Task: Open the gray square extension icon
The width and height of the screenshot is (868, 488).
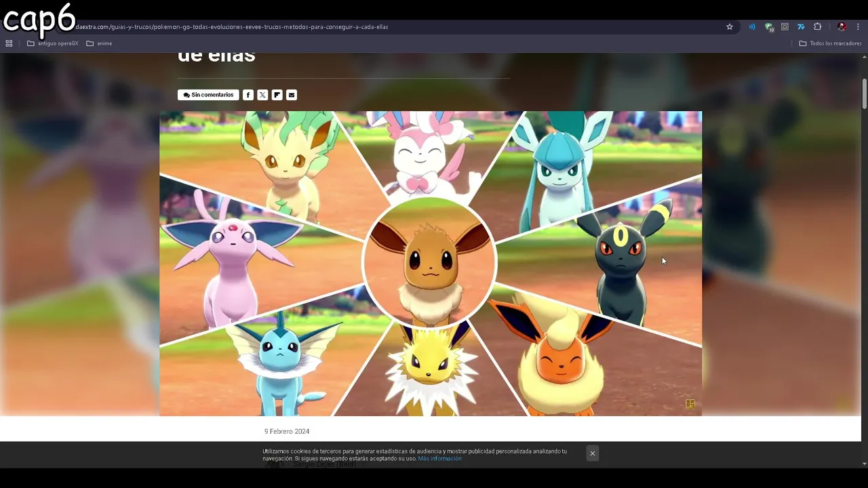Action: pos(785,27)
